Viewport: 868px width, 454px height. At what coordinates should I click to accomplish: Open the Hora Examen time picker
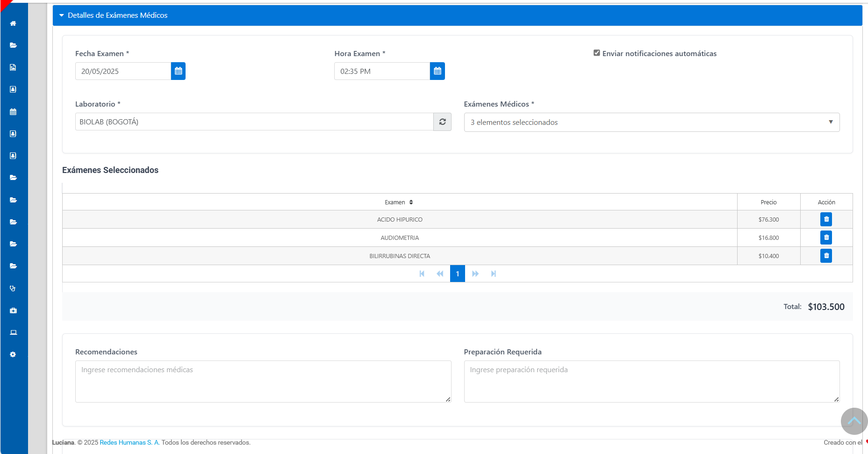437,71
